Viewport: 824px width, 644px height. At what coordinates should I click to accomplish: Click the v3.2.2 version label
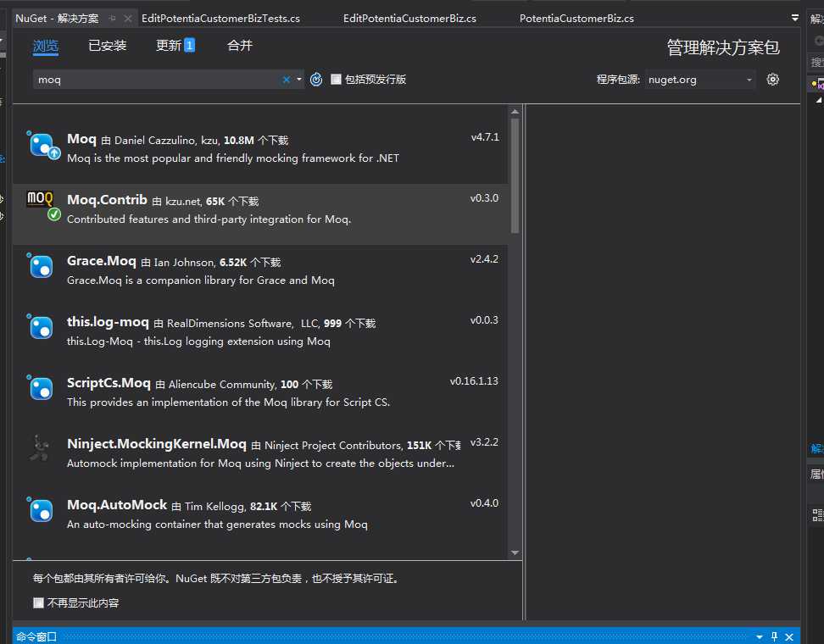click(484, 441)
